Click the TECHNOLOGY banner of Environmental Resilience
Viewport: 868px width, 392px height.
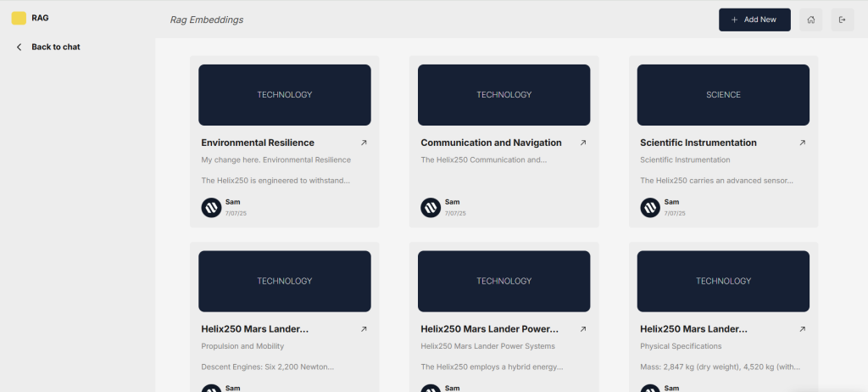coord(285,95)
